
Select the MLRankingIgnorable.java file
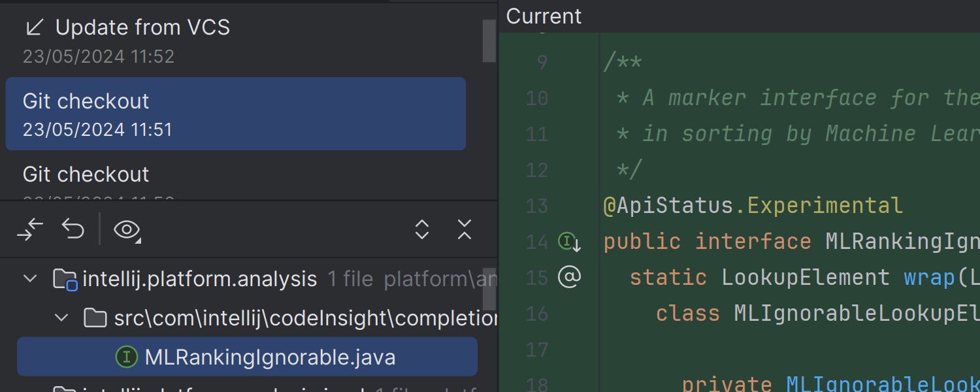click(x=270, y=357)
